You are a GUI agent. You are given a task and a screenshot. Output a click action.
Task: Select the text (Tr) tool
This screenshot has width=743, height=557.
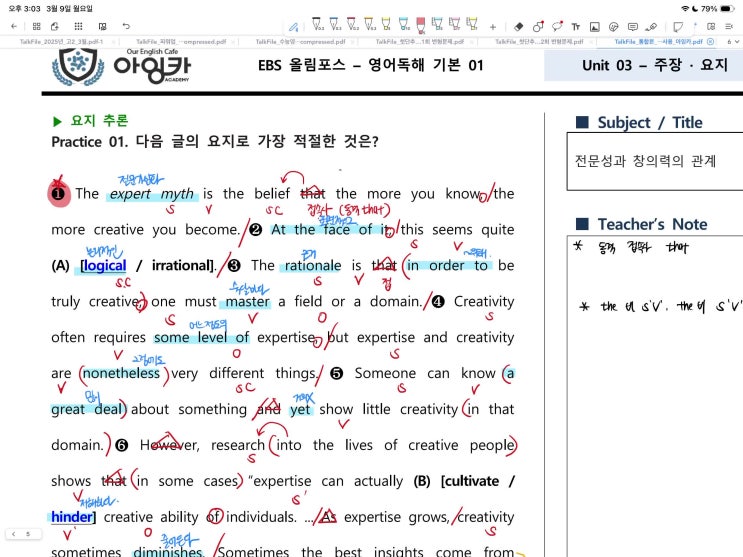(576, 26)
